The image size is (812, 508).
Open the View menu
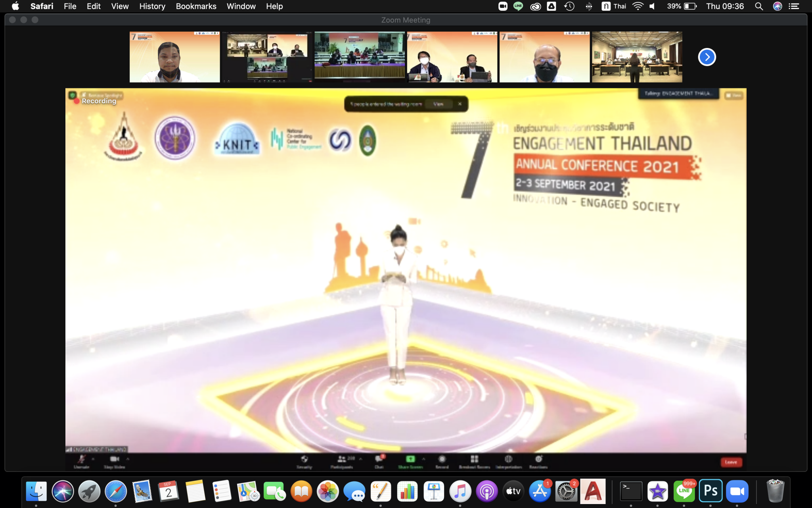(x=120, y=6)
